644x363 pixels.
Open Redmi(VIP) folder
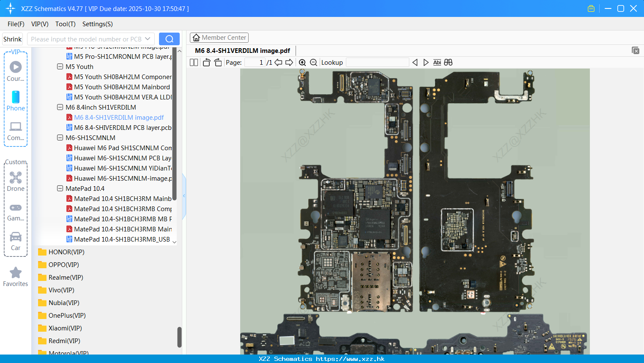tap(59, 341)
